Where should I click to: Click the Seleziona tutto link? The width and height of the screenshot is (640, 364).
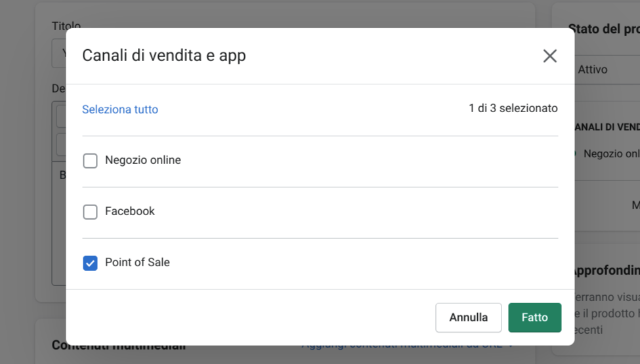pos(120,110)
